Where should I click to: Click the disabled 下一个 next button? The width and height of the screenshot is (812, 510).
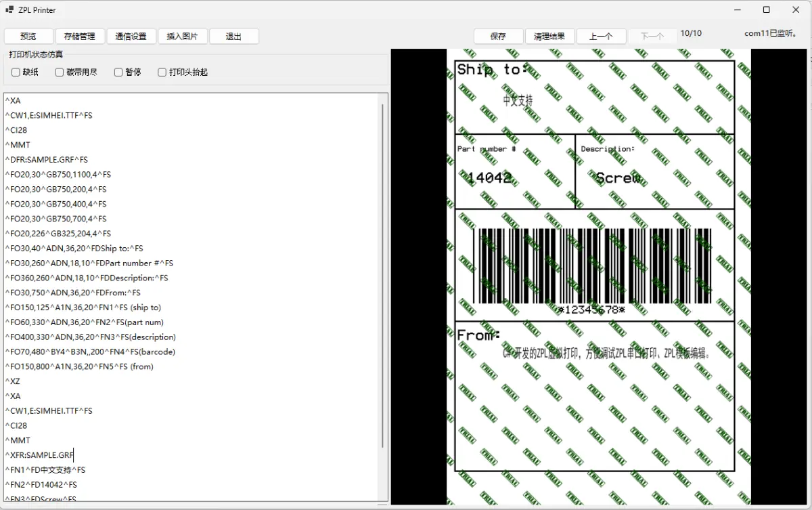[x=652, y=37]
